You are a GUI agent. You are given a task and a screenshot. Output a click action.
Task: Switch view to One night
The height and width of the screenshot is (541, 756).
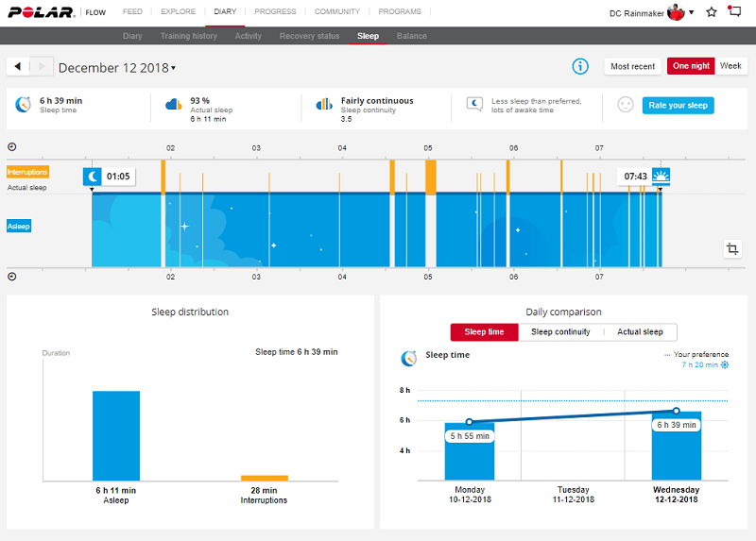click(x=691, y=66)
